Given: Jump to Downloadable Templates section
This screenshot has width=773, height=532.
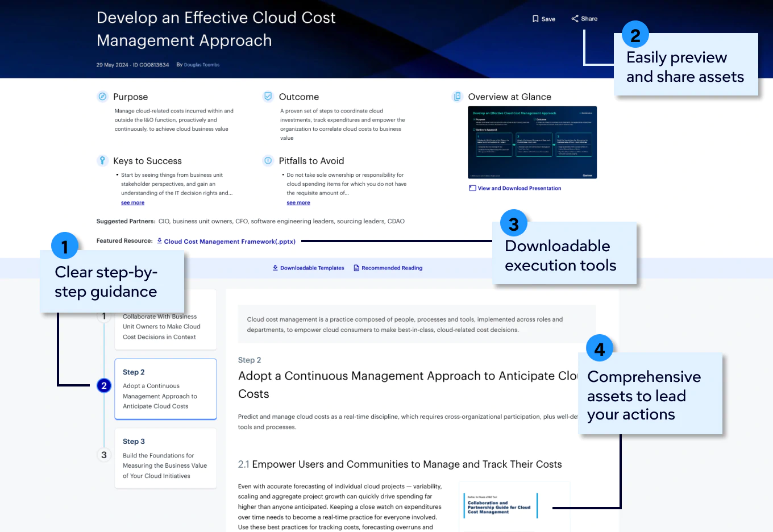Looking at the screenshot, I should coord(308,268).
